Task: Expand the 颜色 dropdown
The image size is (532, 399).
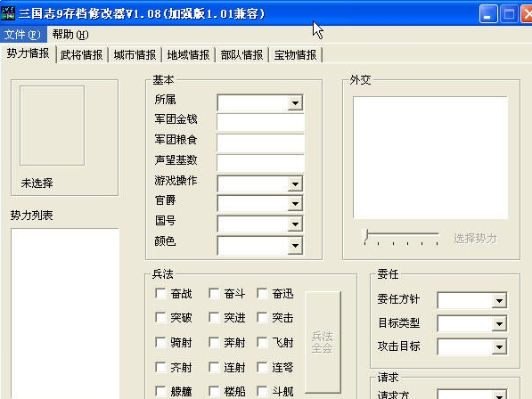Action: [x=295, y=245]
